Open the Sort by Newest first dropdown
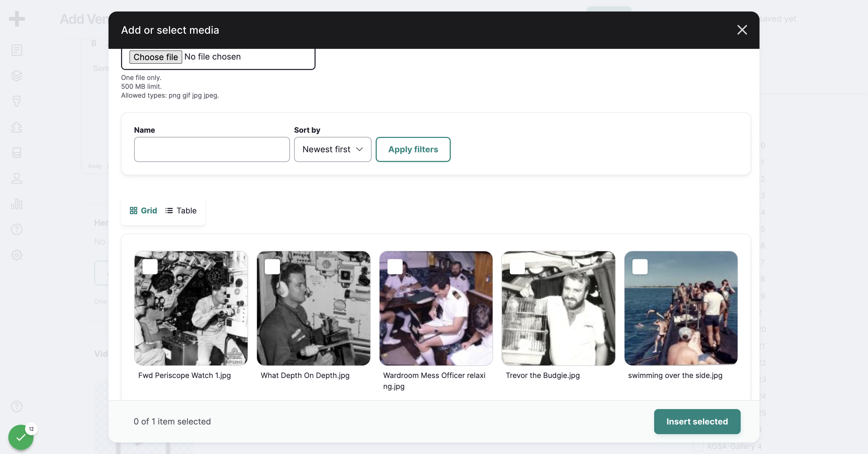 [x=333, y=149]
